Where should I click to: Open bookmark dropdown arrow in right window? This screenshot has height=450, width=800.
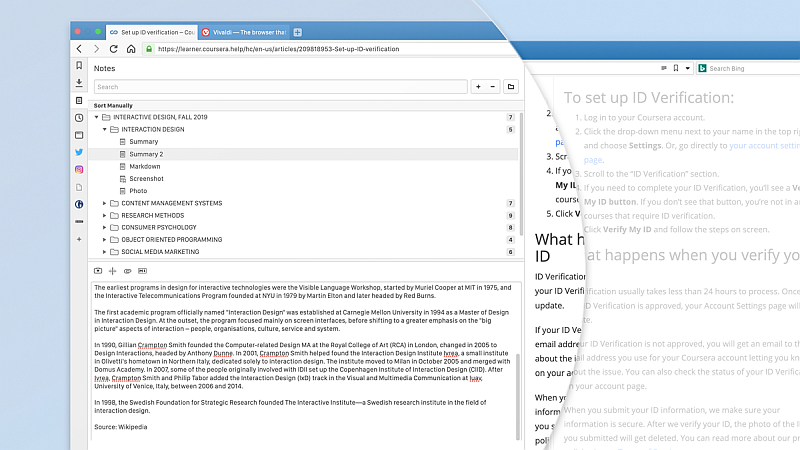[x=688, y=68]
